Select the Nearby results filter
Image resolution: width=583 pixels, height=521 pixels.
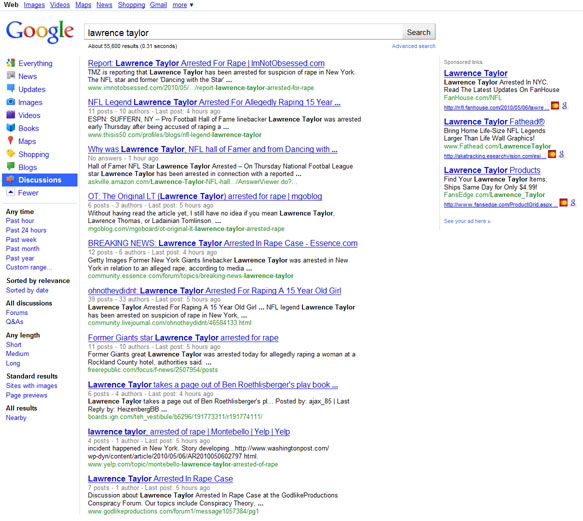16,418
